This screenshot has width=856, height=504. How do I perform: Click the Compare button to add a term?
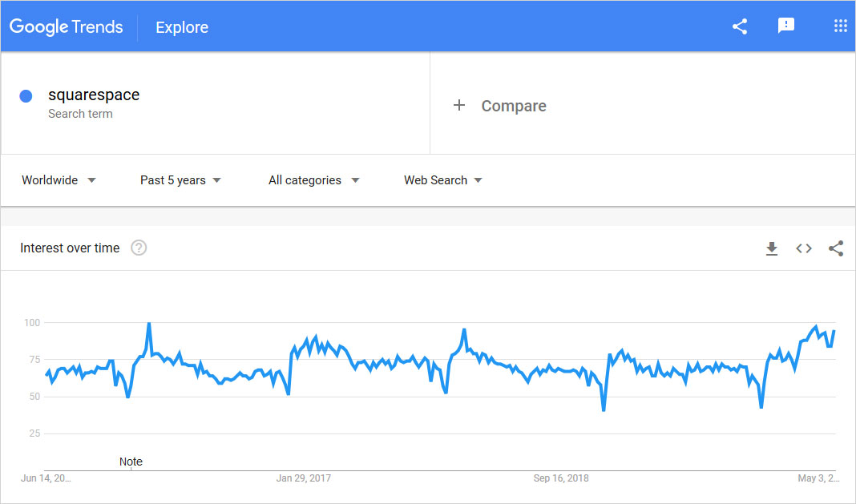point(513,106)
